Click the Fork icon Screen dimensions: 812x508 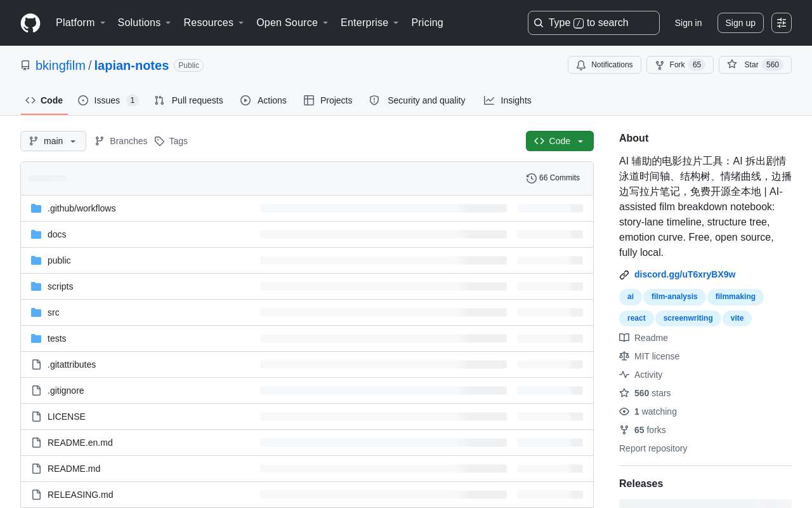click(660, 65)
